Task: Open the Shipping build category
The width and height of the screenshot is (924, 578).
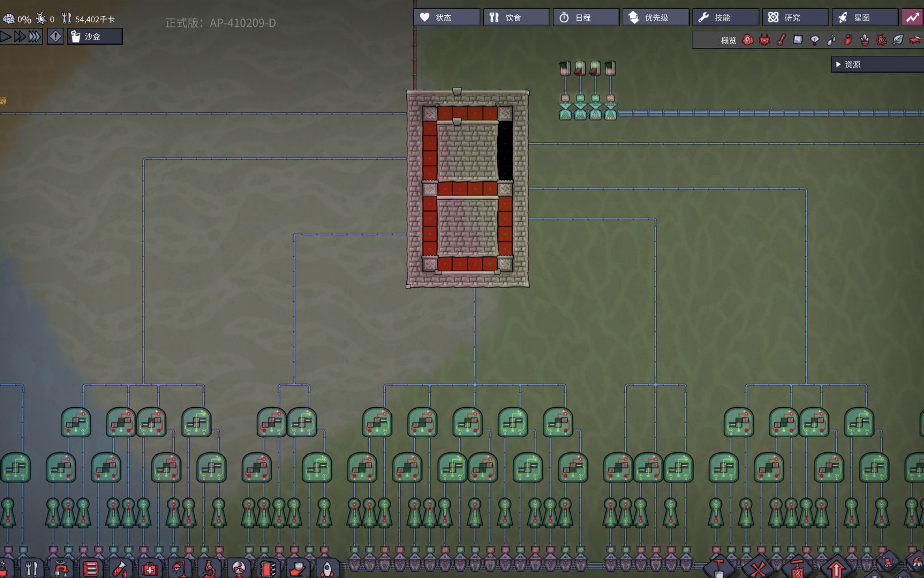Action: pyautogui.click(x=298, y=569)
